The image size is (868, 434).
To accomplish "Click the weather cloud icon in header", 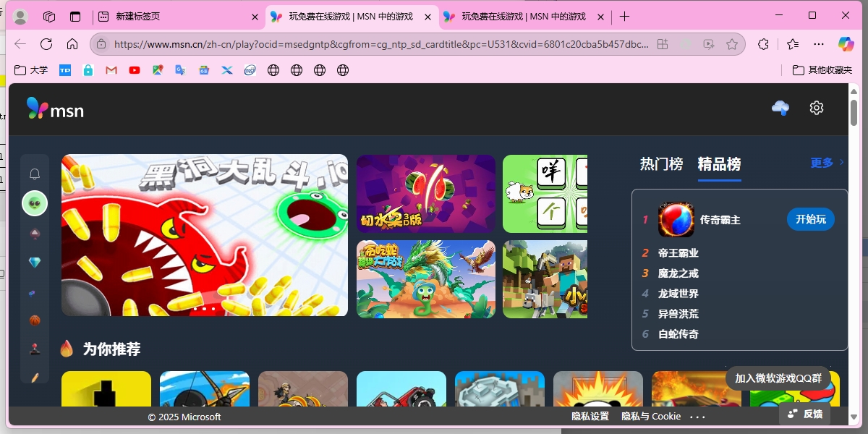I will coord(780,108).
